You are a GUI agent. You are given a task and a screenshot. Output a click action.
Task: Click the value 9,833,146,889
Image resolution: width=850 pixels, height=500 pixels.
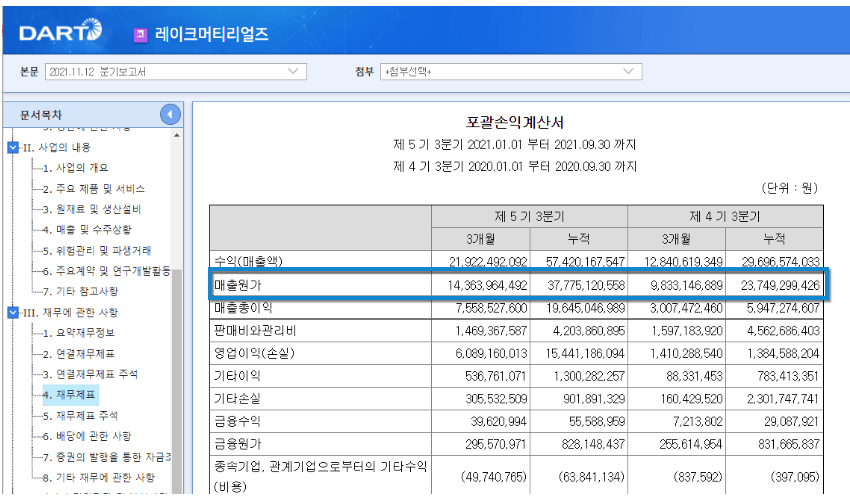point(686,285)
